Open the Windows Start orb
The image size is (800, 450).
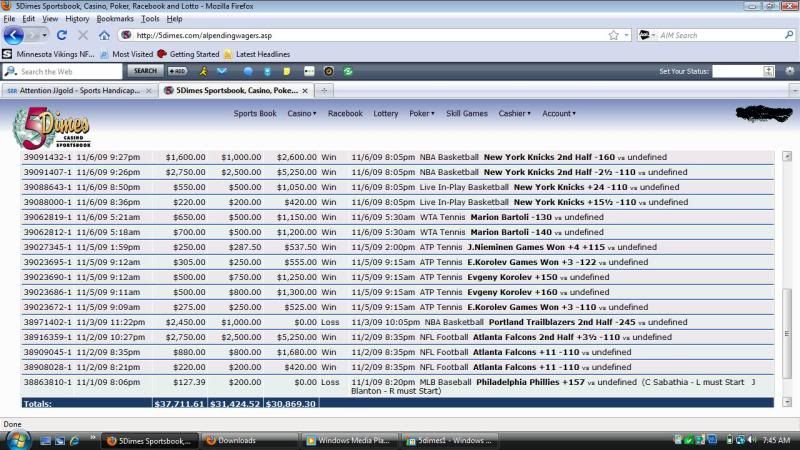click(17, 440)
